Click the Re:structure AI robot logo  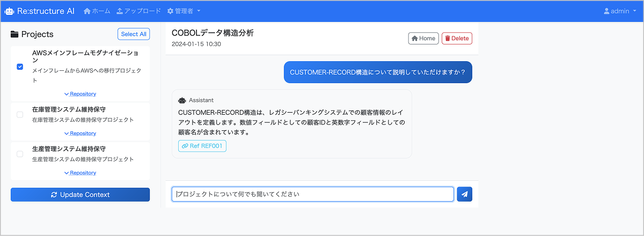[9, 11]
